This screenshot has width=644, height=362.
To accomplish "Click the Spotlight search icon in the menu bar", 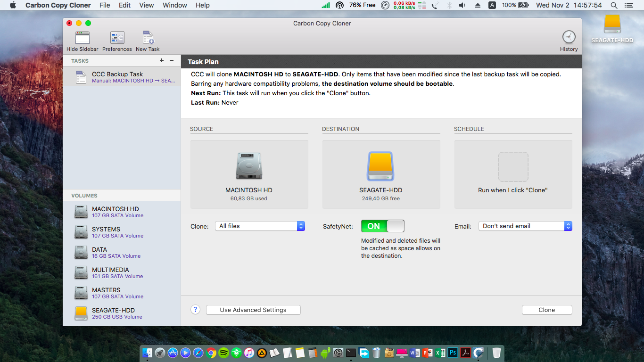I will [614, 5].
